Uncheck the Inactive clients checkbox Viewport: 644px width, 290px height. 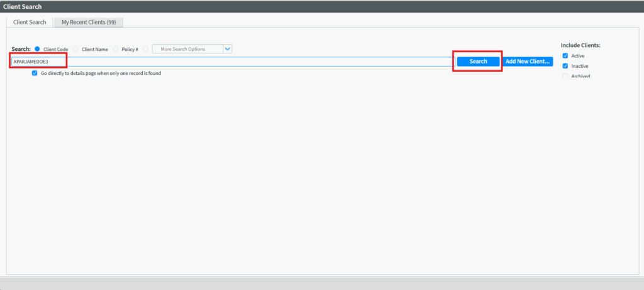565,66
